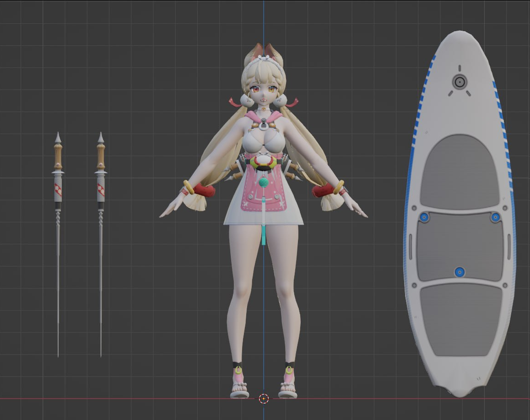Click the upper-right blue knob on the surfboard
Image resolution: width=530 pixels, height=420 pixels.
(x=495, y=217)
